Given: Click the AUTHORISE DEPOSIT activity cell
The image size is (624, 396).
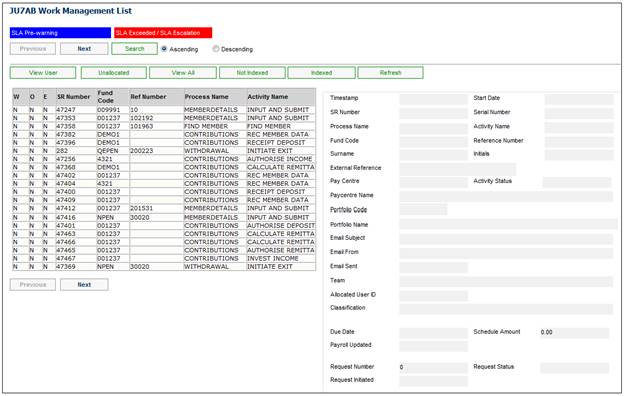Looking at the screenshot, I should point(281,225).
